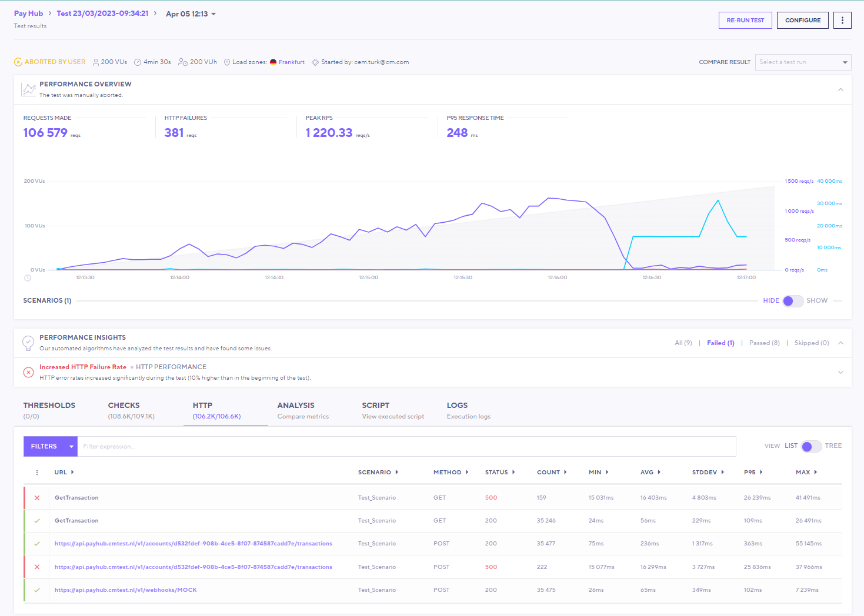This screenshot has width=864, height=616.
Task: Click the Frankfurt German flag icon
Action: [x=273, y=62]
